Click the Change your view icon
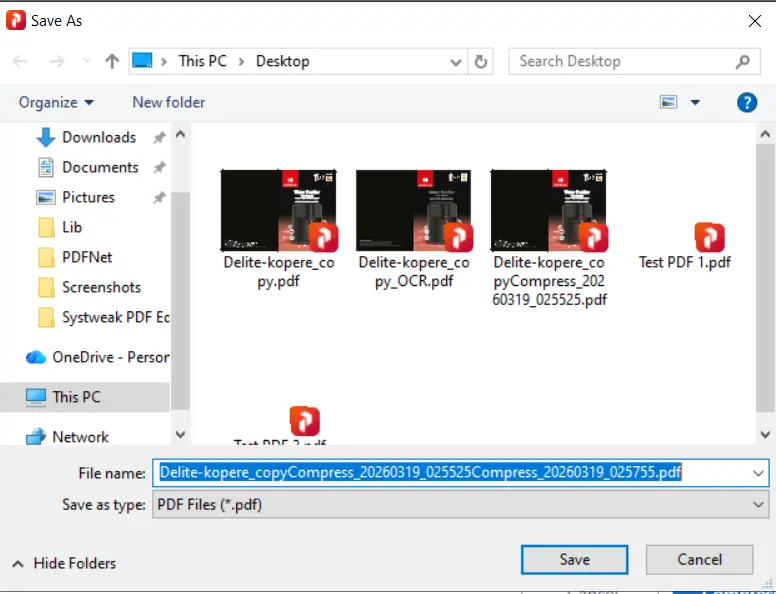 (668, 102)
